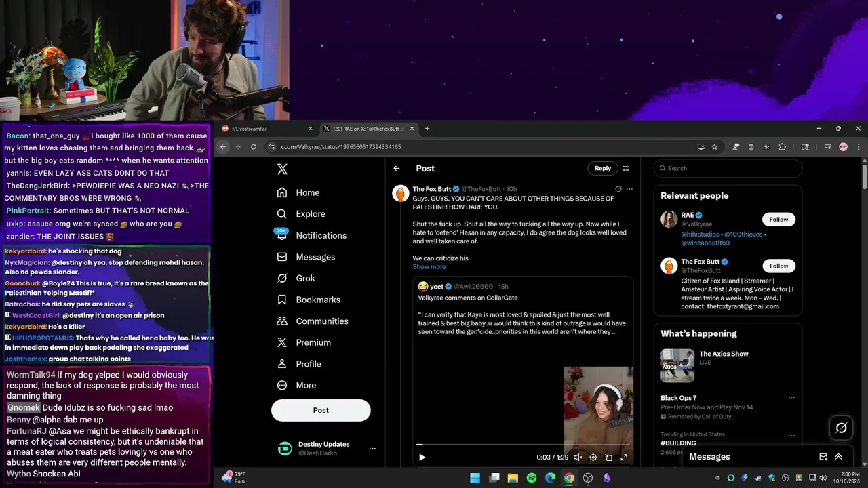The height and width of the screenshot is (488, 868).
Task: Compose new message in Messages drawer
Action: [x=823, y=457]
